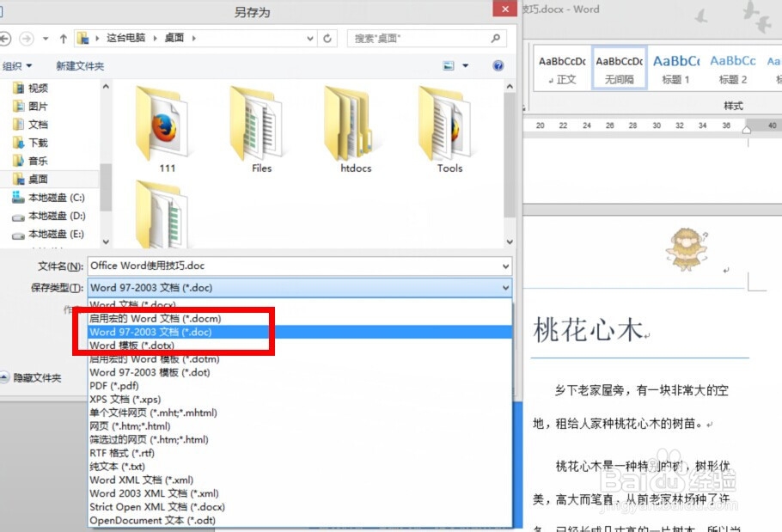Open the help icon in Save dialog
Image resolution: width=782 pixels, height=532 pixels.
[498, 66]
